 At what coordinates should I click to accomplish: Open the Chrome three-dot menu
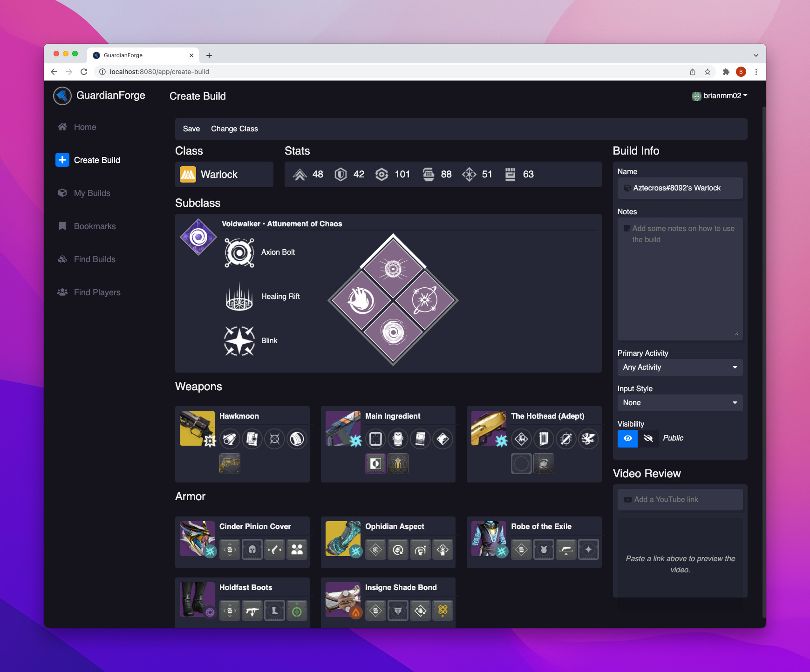[x=756, y=72]
